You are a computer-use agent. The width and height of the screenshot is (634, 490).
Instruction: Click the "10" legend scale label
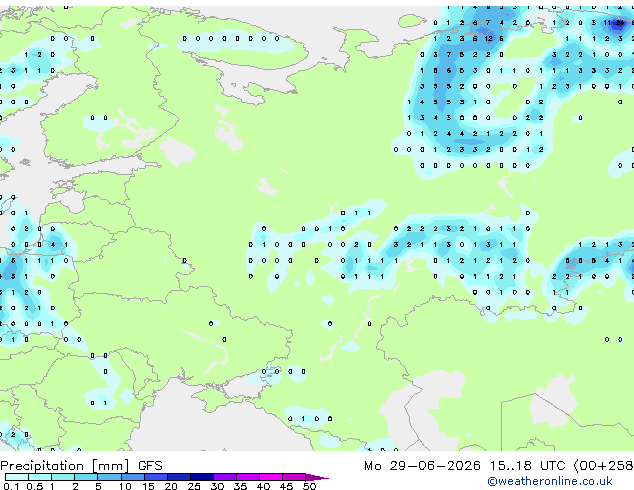(125, 486)
